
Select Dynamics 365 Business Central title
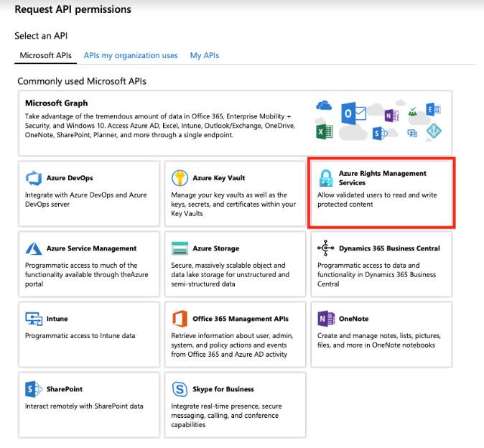(389, 248)
